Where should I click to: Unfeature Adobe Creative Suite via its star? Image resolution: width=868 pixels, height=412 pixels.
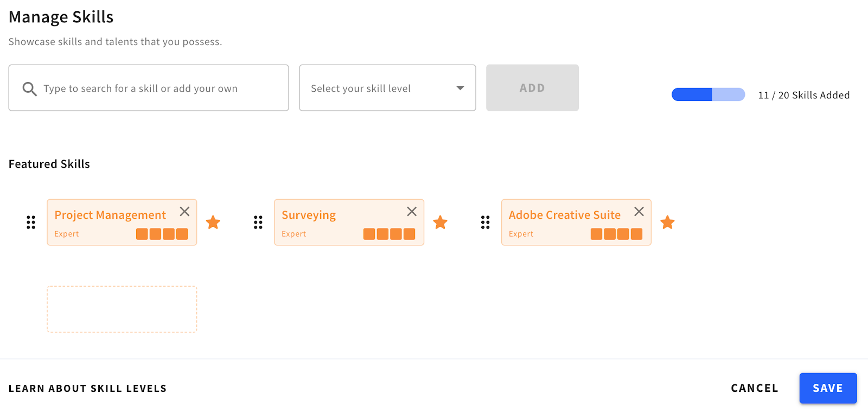click(668, 222)
